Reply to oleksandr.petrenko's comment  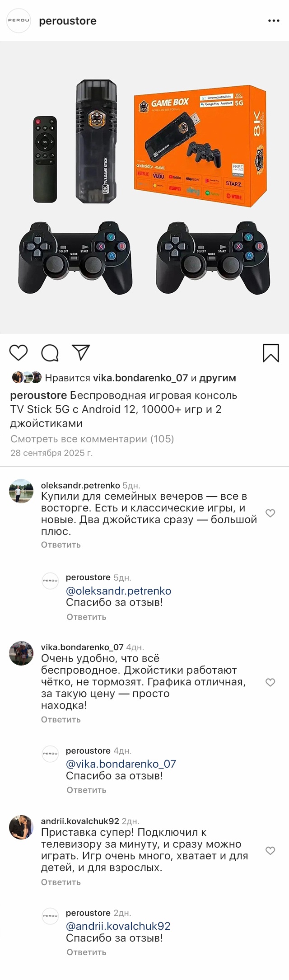(x=61, y=544)
